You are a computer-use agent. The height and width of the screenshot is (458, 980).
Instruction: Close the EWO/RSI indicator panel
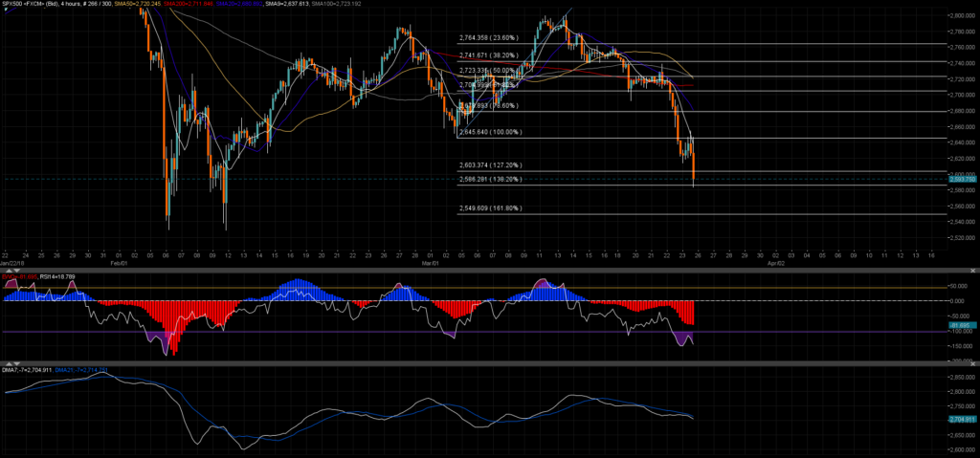972,271
